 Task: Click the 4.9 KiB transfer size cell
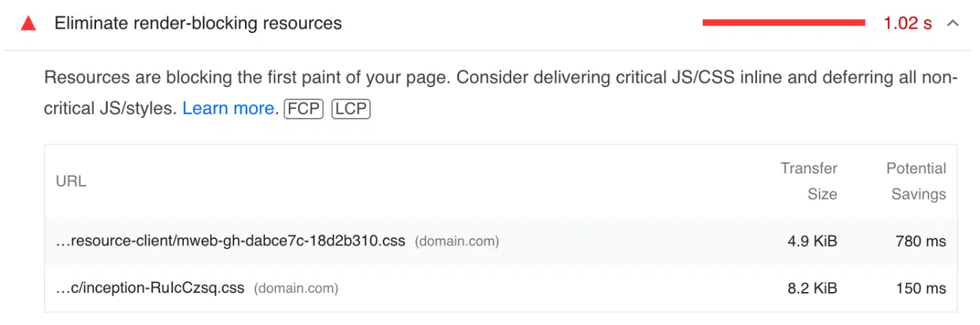pyautogui.click(x=813, y=241)
